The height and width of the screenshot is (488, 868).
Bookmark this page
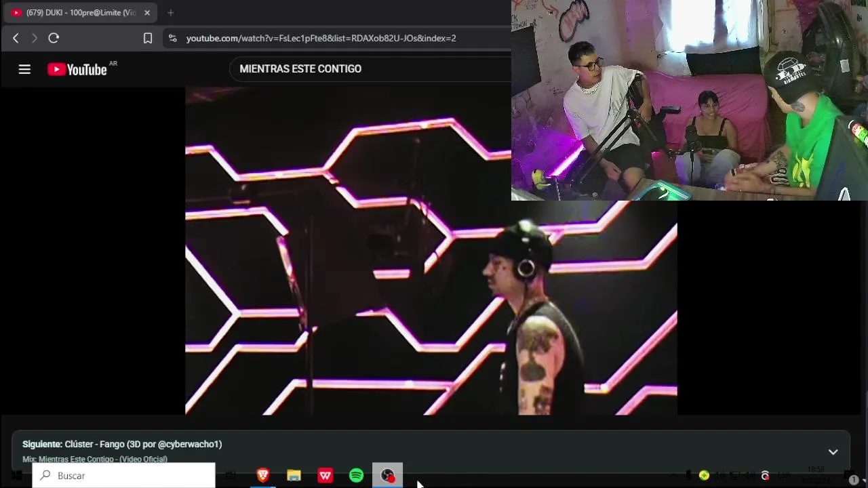coord(148,39)
